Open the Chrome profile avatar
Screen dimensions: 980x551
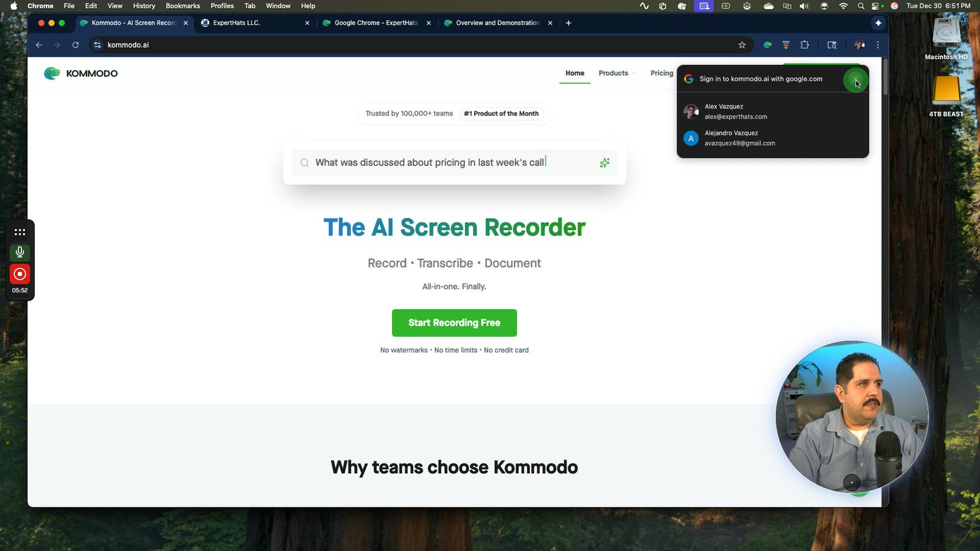859,45
